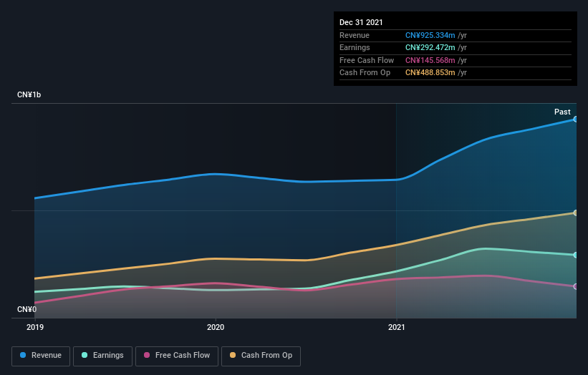Click the CN¥925.334m revenue value
588x375 pixels.
430,35
